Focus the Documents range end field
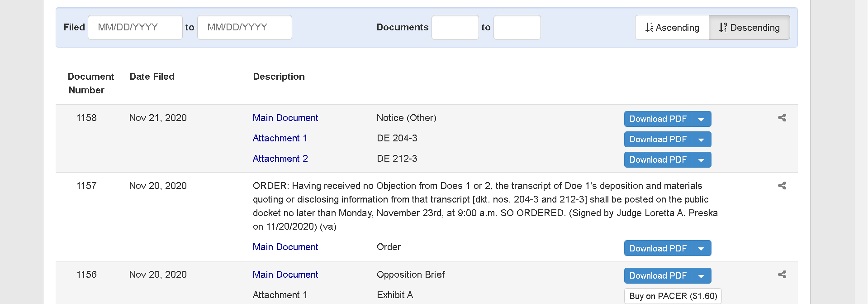Viewport: 868px width, 304px height. click(x=517, y=28)
